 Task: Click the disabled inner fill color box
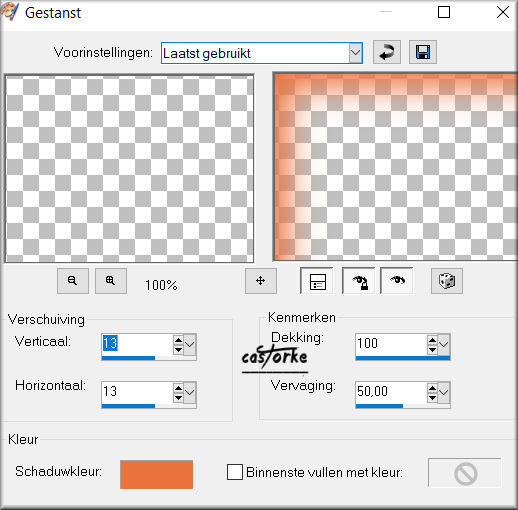pos(465,473)
